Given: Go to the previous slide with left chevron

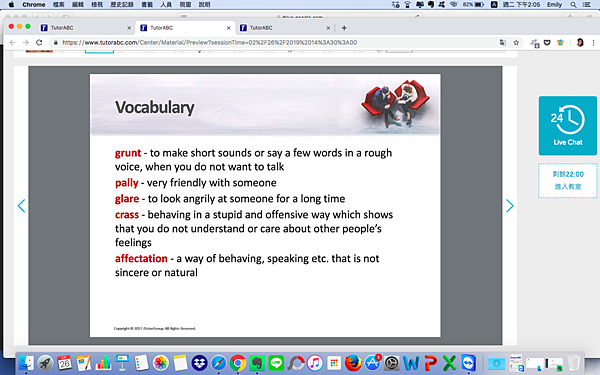Looking at the screenshot, I should 21,206.
